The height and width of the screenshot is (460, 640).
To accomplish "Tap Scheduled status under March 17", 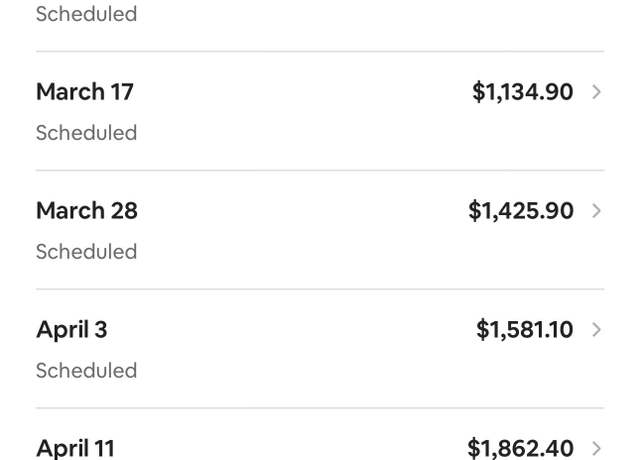I will (86, 133).
